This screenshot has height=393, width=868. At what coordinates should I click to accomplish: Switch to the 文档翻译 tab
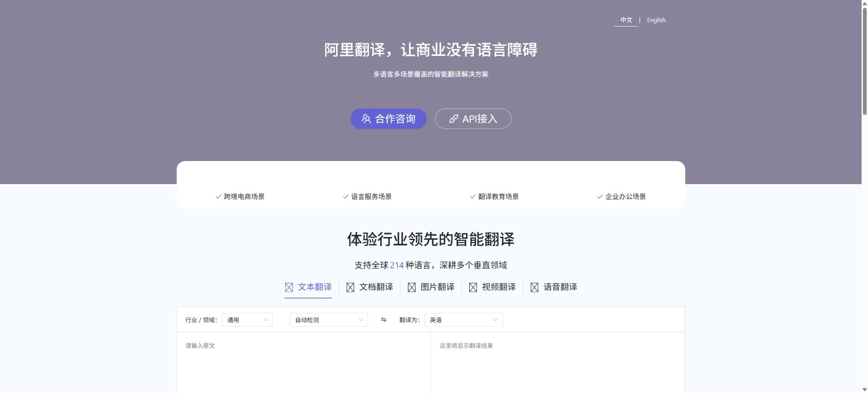[370, 287]
